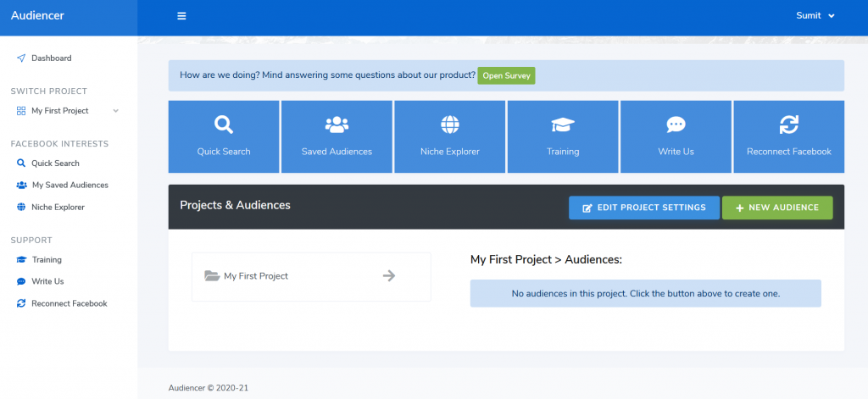
Task: Click the Open Survey button
Action: [506, 75]
